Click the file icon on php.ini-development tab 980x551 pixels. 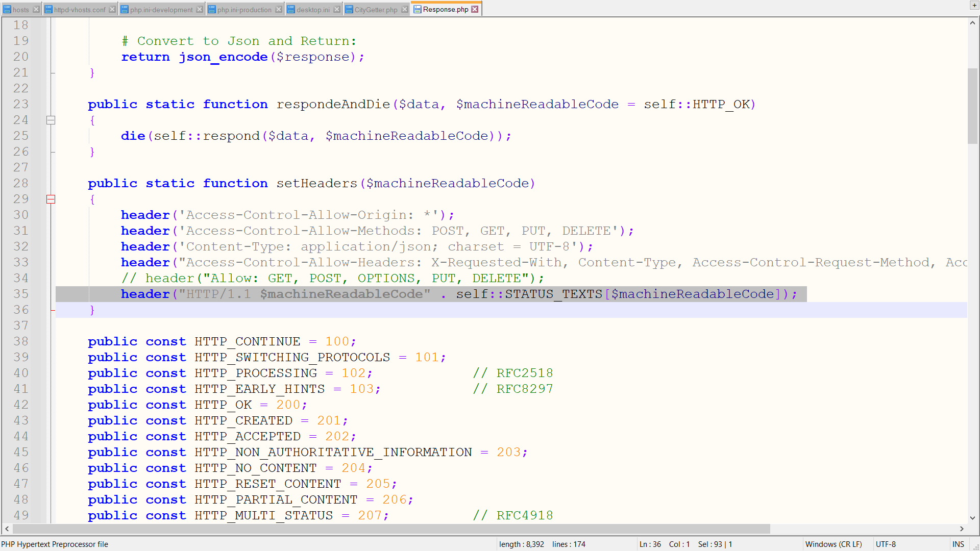(125, 9)
